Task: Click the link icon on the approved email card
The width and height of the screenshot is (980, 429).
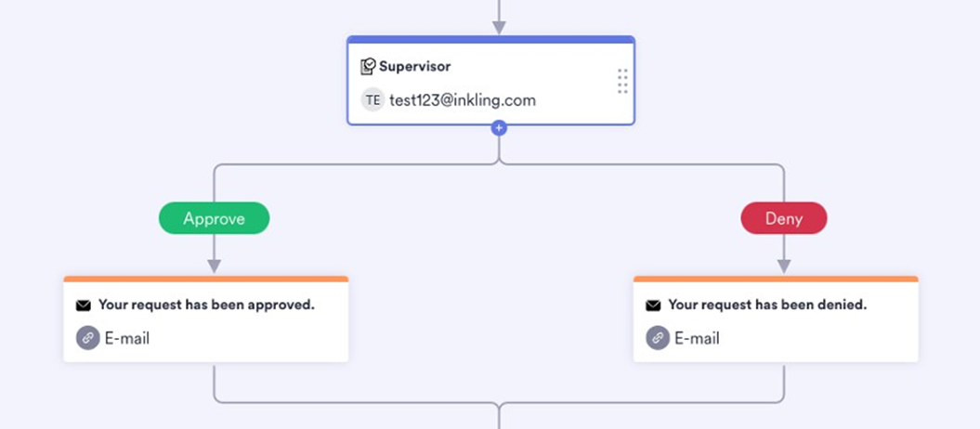Action: tap(87, 338)
